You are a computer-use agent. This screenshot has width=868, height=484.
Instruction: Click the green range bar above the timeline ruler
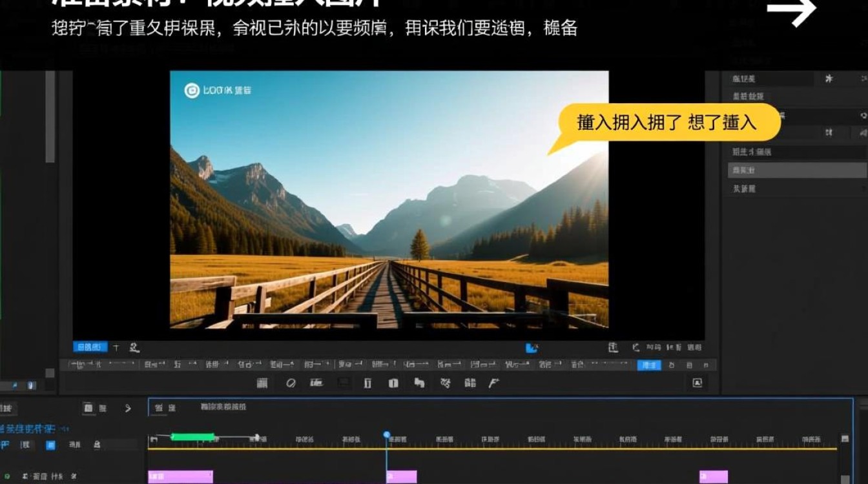[192, 437]
